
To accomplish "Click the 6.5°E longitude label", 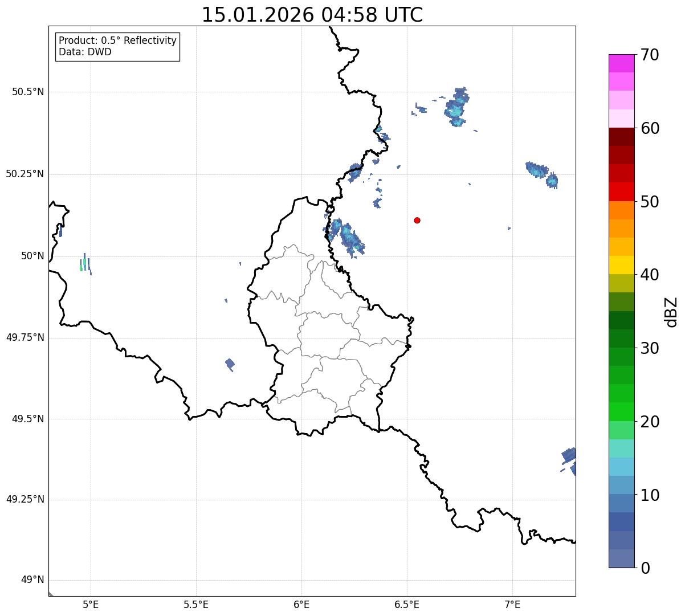I will 407,605.
